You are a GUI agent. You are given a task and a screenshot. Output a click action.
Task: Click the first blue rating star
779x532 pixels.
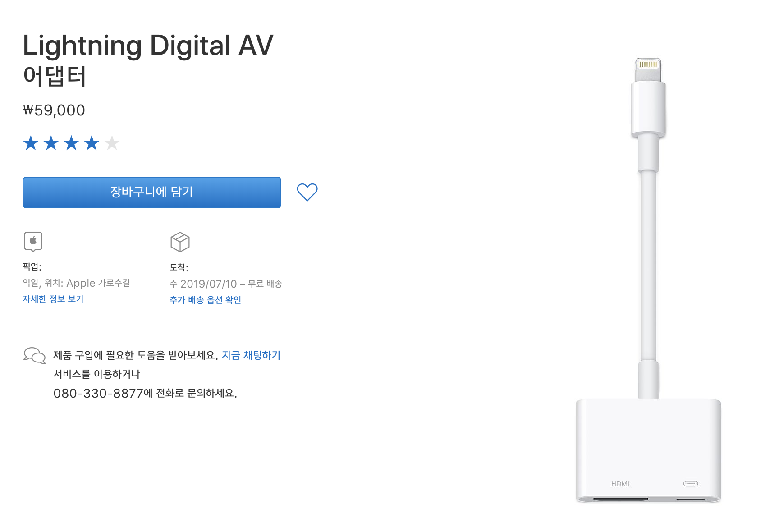31,143
